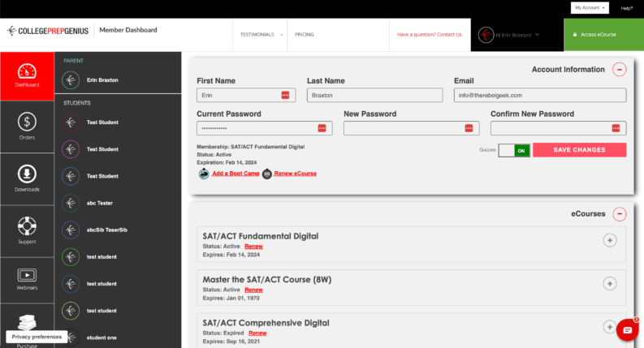Click the Access eCourse button

click(603, 35)
